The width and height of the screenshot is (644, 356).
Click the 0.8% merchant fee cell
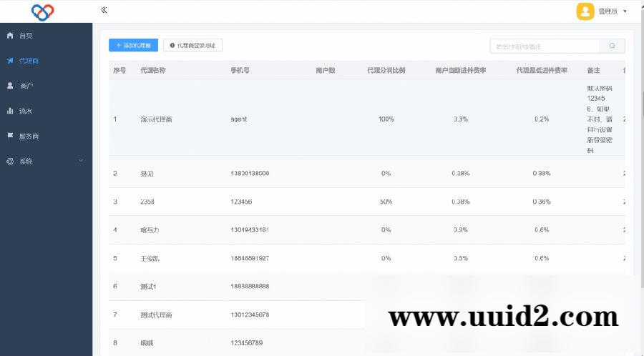click(x=460, y=229)
